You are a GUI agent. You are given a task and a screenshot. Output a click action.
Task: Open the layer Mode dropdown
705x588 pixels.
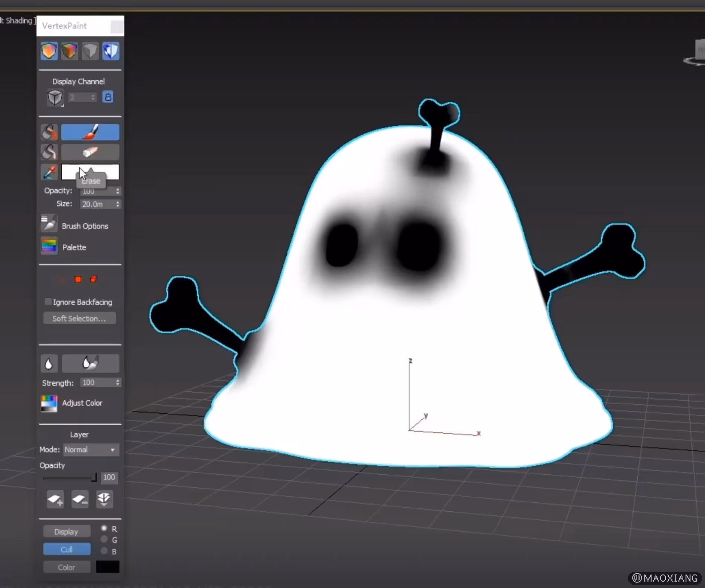(x=91, y=450)
